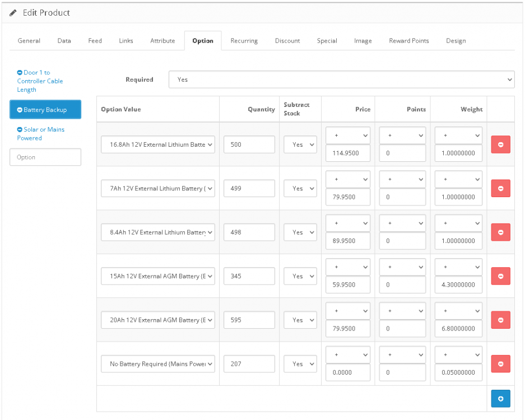Click the quantity field showing 499
Image resolution: width=525 pixels, height=420 pixels.
click(249, 188)
